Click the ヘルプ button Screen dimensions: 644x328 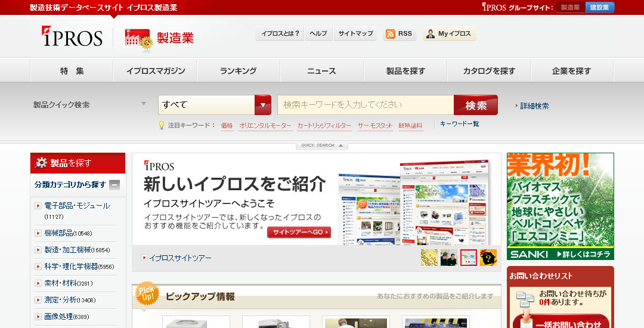[318, 33]
